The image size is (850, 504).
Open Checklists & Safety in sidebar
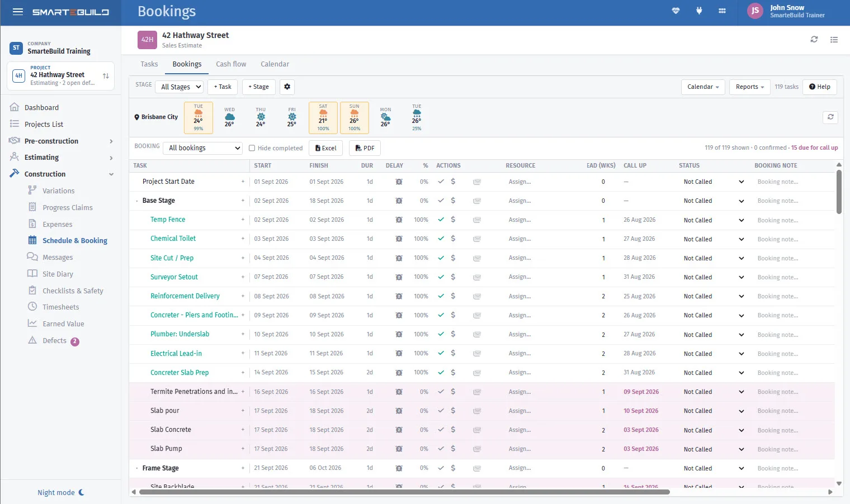tap(73, 291)
